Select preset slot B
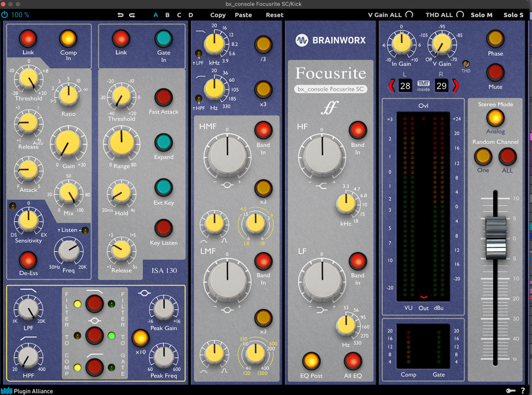Screen dimensions: 532x395 167,15
